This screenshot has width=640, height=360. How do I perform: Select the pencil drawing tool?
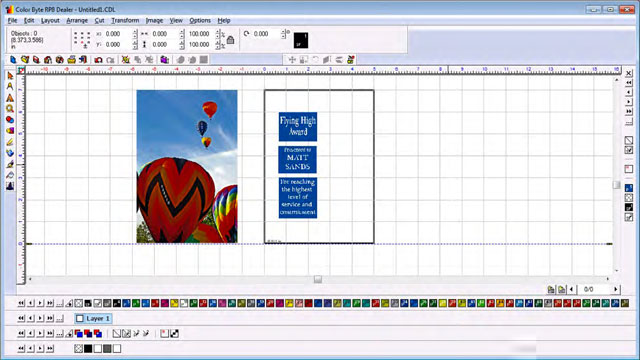[10, 142]
